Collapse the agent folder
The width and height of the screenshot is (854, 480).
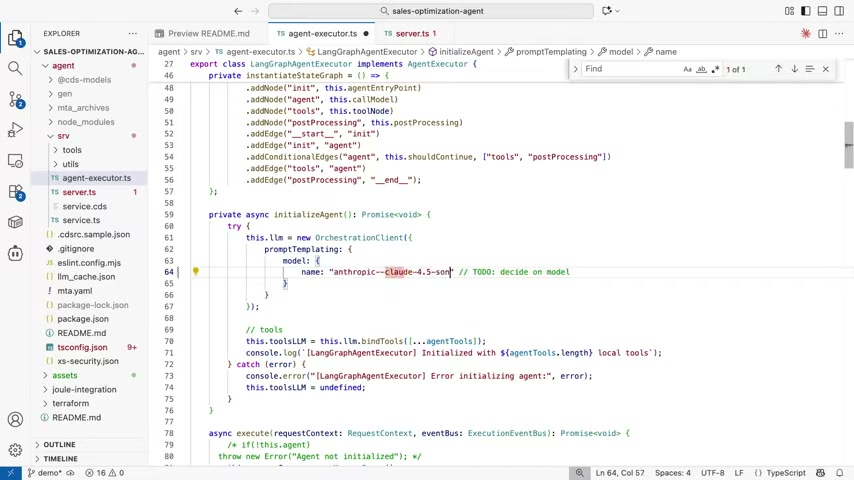click(46, 65)
